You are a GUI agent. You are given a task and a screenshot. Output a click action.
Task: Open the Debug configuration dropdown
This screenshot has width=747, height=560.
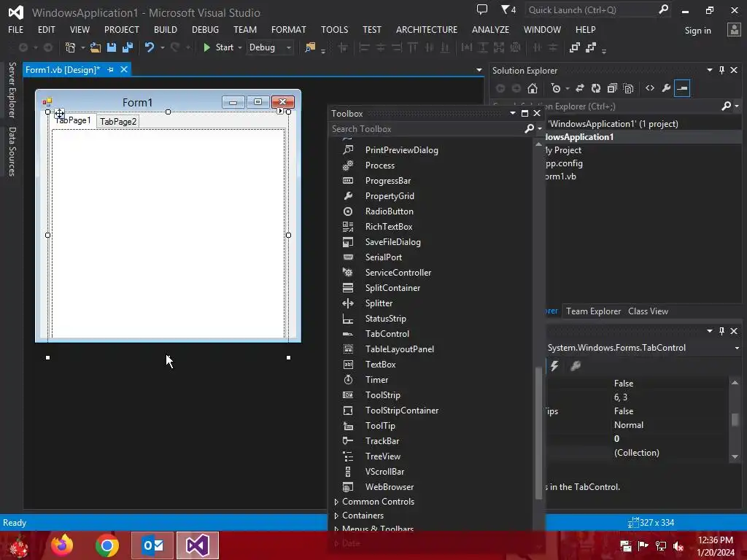tap(270, 47)
